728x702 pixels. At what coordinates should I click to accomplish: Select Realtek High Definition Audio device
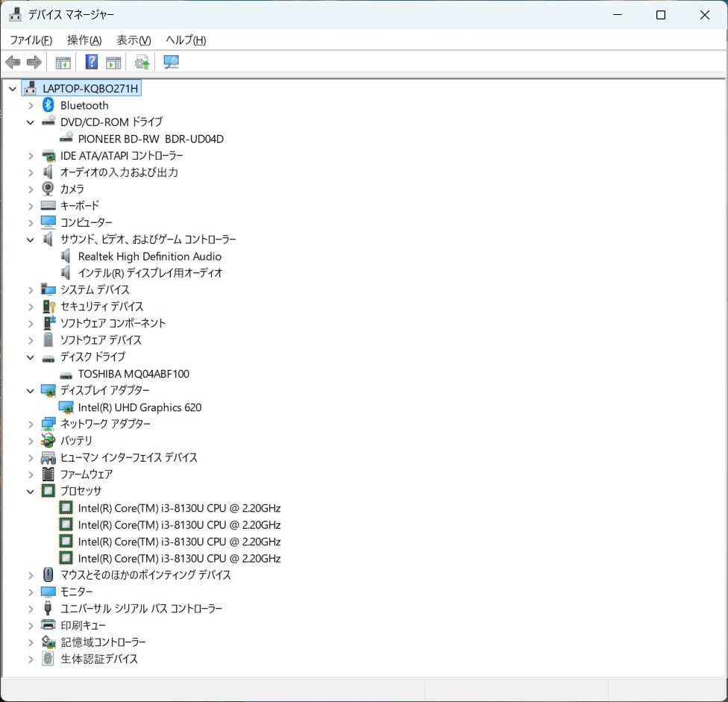(150, 256)
